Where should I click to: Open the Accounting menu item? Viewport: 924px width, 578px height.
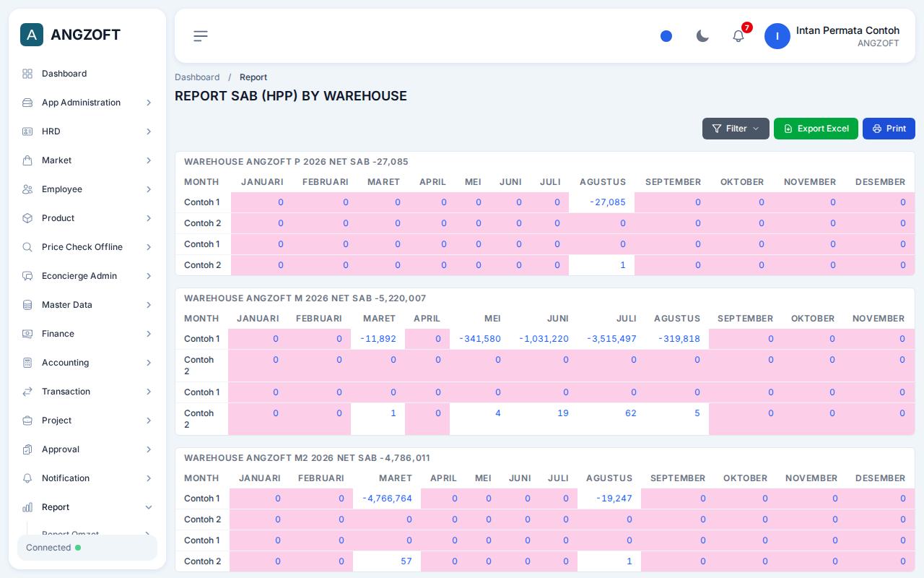tap(87, 363)
